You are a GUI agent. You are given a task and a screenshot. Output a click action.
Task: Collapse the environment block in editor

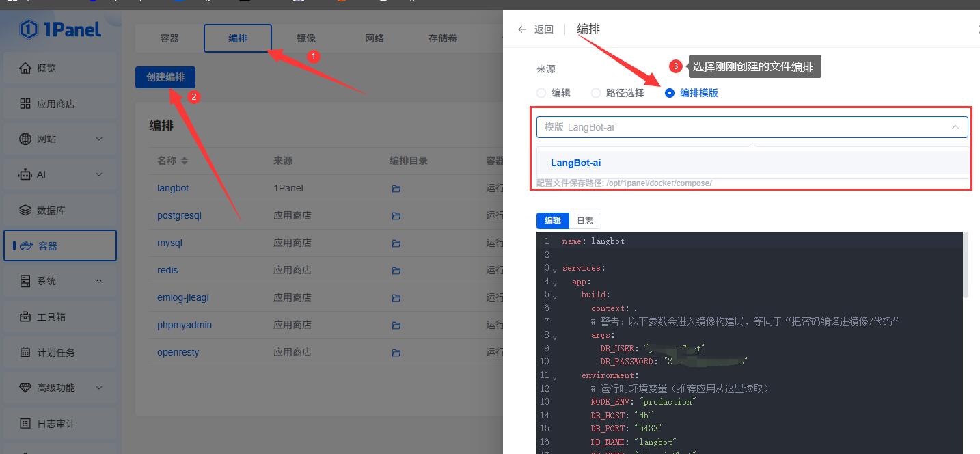(x=554, y=377)
